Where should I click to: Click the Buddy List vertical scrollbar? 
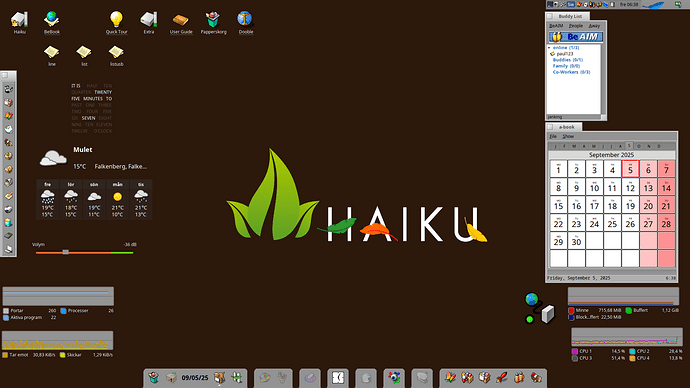(603, 79)
